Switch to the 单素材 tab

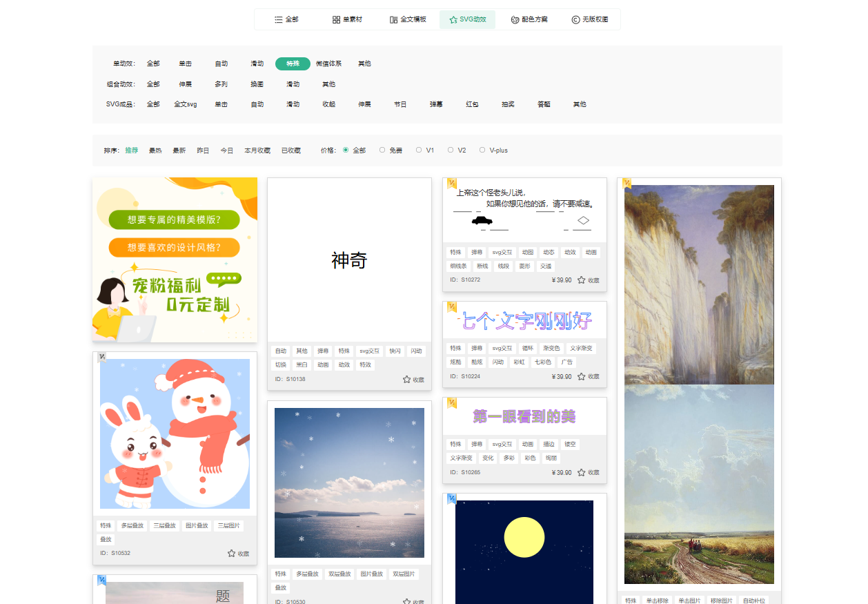point(349,19)
